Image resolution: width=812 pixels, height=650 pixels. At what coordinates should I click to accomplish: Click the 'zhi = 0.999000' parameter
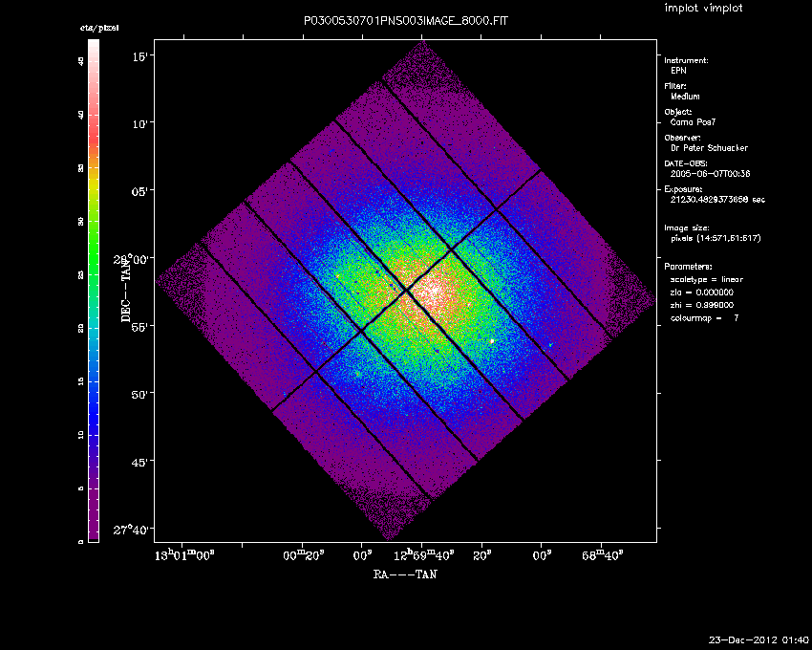click(702, 305)
